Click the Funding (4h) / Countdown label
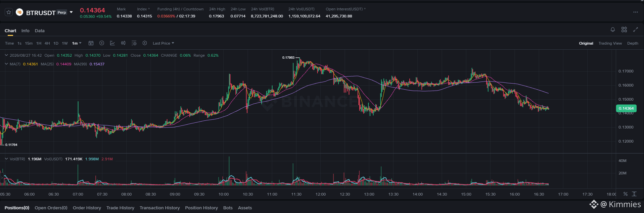This screenshot has height=213, width=644. pos(180,9)
